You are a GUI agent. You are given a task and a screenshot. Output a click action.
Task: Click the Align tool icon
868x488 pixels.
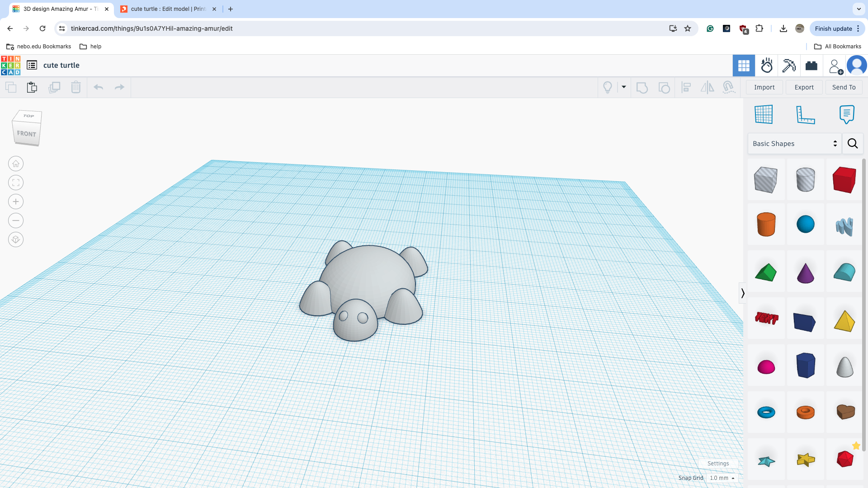pyautogui.click(x=686, y=87)
